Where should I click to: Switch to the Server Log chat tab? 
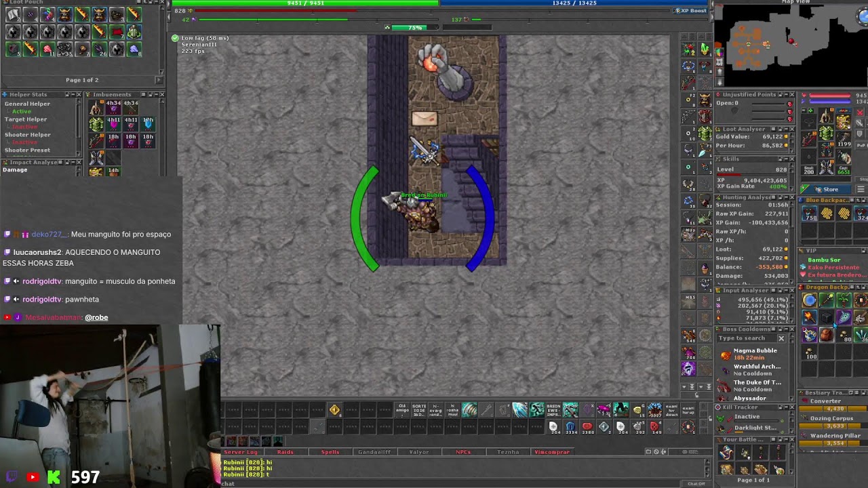241,452
